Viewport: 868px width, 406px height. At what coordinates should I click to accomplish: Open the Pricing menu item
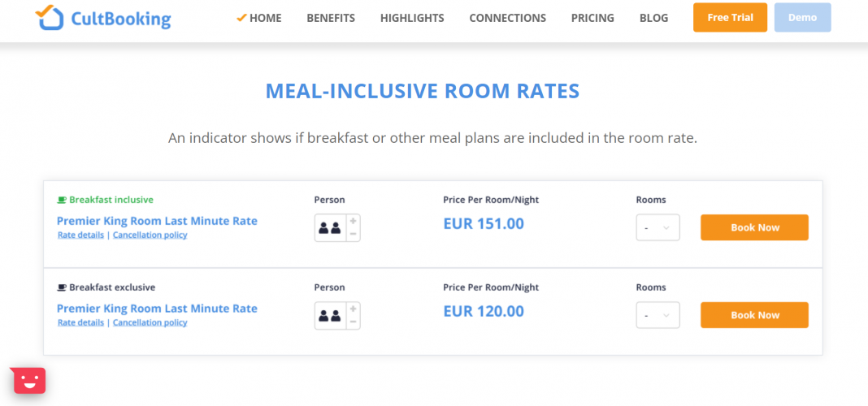coord(592,18)
